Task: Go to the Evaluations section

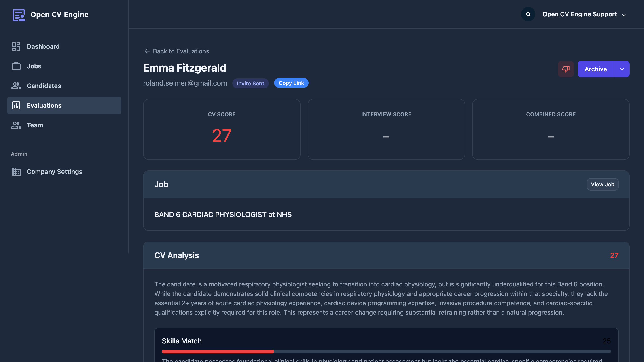Action: point(44,105)
